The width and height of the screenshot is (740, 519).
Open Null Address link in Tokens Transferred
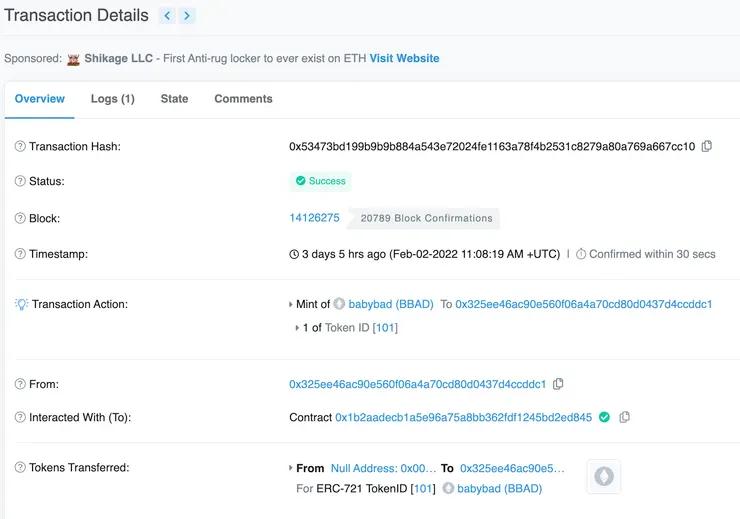[384, 468]
